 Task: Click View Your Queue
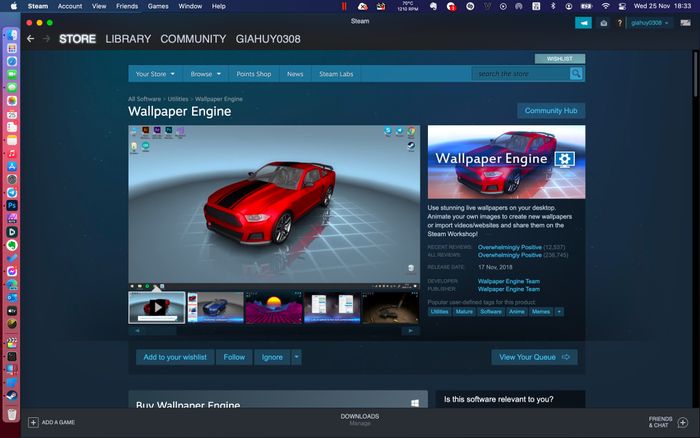click(x=534, y=357)
